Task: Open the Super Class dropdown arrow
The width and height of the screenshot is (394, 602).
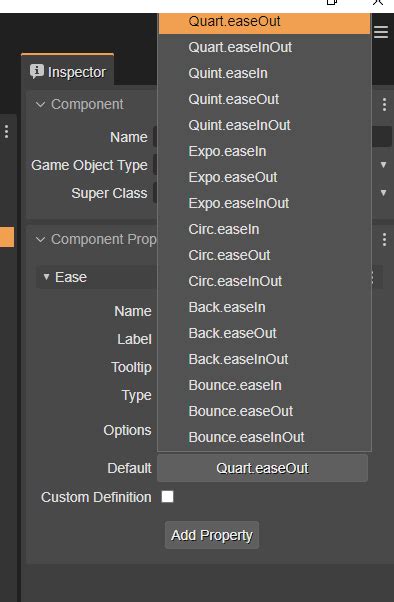Action: click(x=383, y=192)
